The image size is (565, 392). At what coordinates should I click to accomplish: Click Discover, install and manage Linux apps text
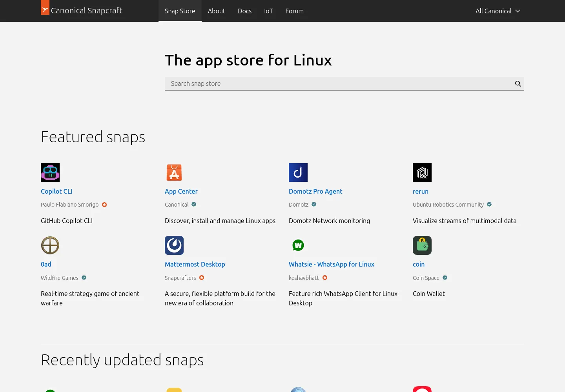coord(220,221)
